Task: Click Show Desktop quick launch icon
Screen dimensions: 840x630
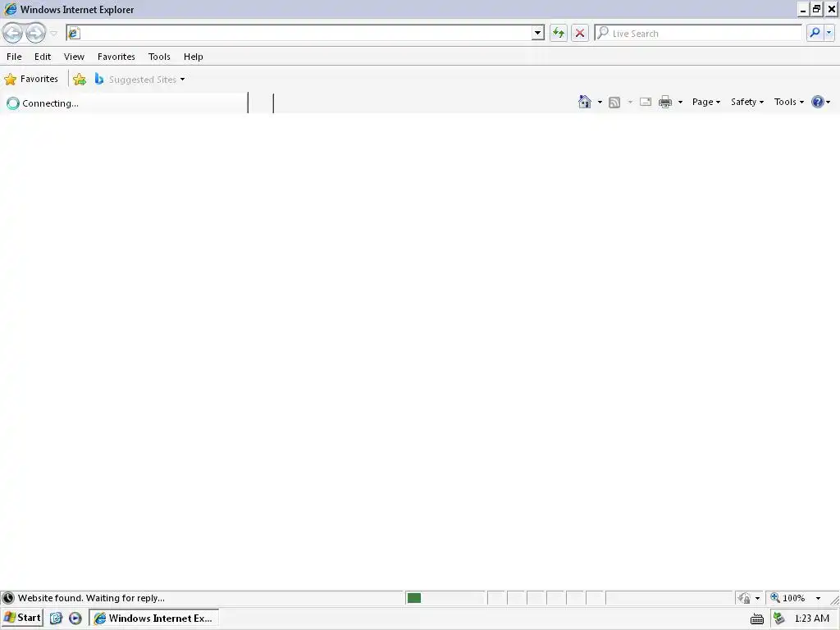Action: point(57,619)
